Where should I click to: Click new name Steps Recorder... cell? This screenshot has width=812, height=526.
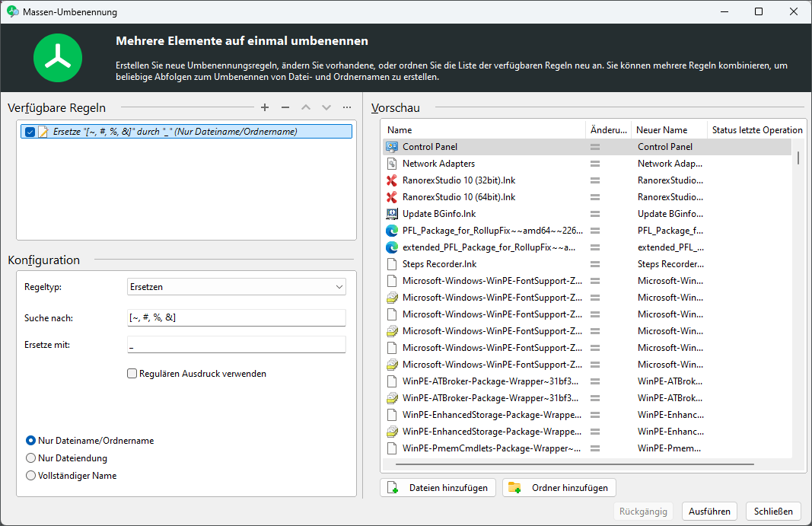(670, 264)
